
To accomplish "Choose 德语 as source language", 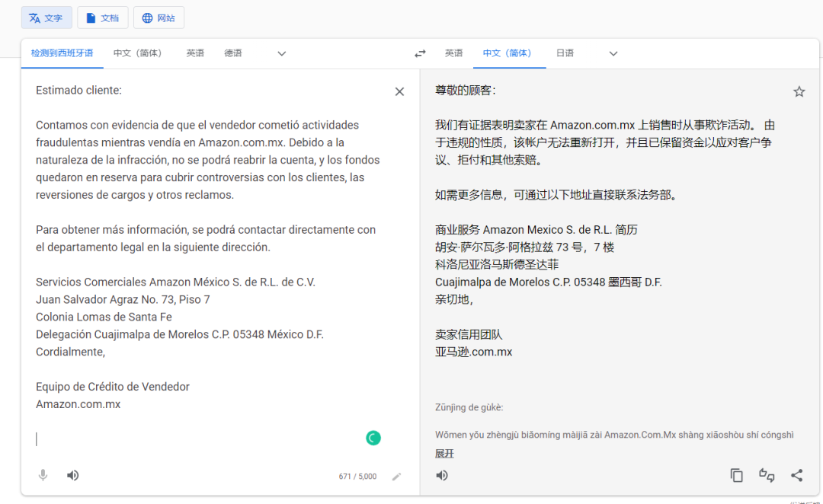I will tap(233, 53).
